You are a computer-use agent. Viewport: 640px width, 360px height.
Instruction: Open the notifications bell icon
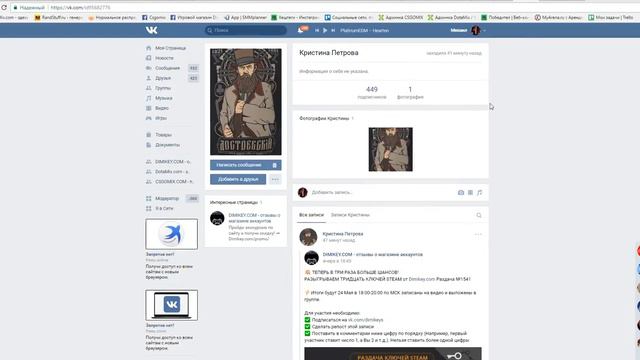[x=301, y=30]
